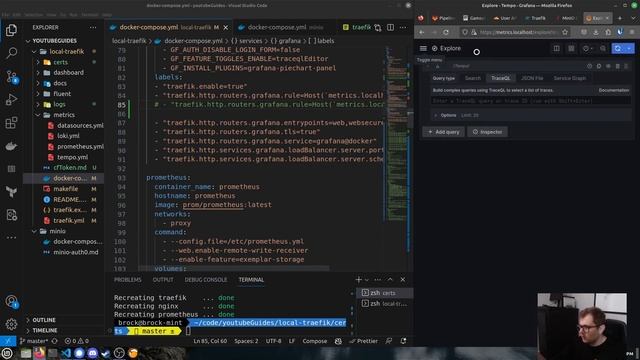Select the TraceQL query type

pyautogui.click(x=500, y=78)
